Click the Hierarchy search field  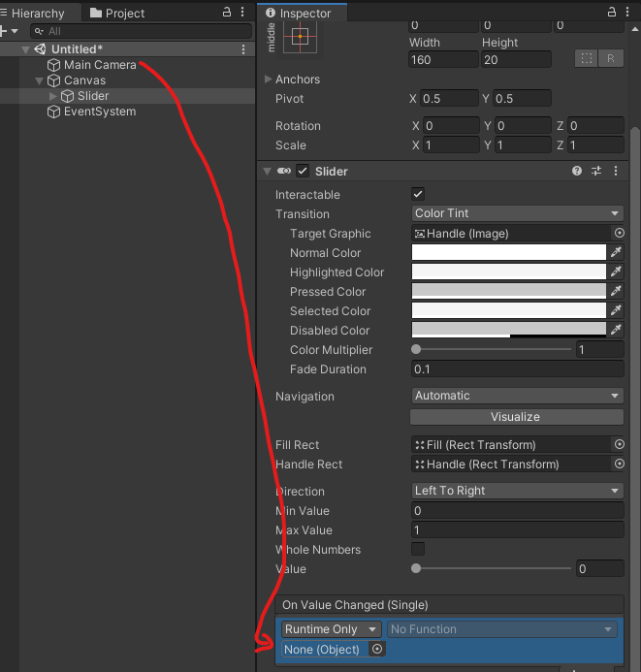coord(141,31)
